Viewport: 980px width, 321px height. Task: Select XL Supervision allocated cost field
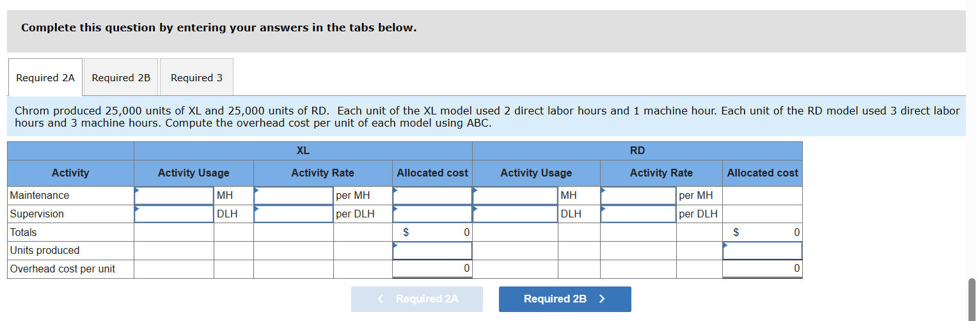tap(432, 214)
